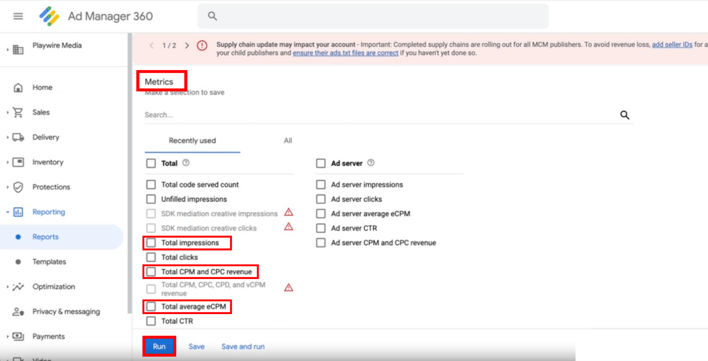708x361 pixels.
Task: Open Reports in the sidebar
Action: coord(46,237)
